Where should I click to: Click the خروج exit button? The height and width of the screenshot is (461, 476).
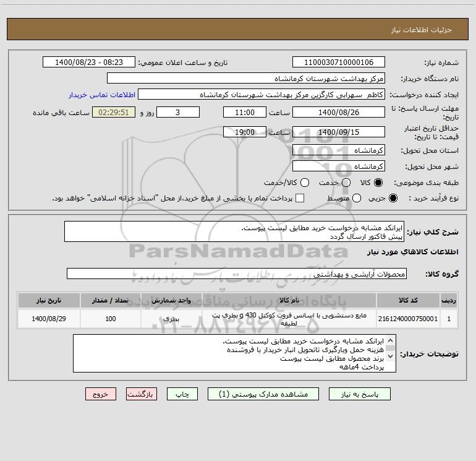pos(101,394)
